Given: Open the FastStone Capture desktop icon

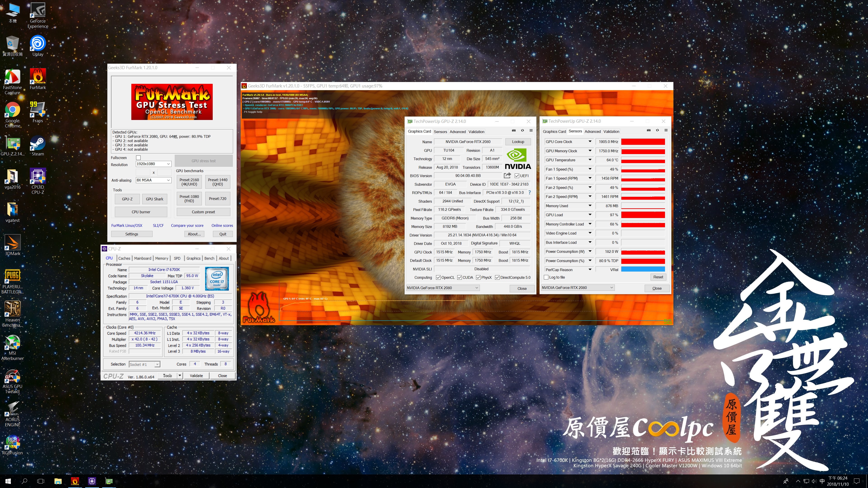Looking at the screenshot, I should coord(12,82).
